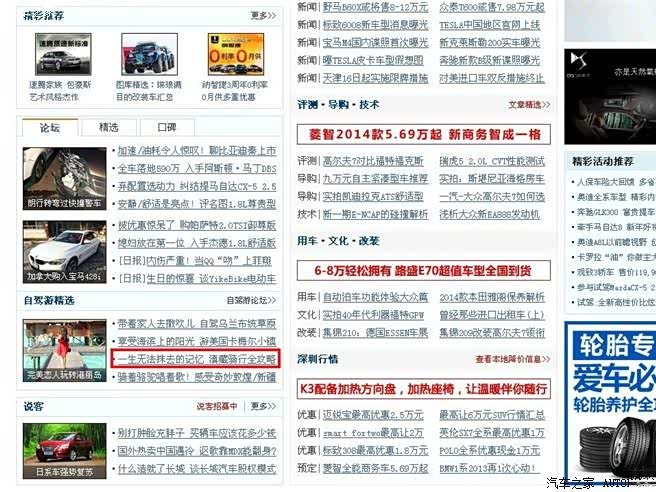The width and height of the screenshot is (656, 492).
Task: Open 瑞虎5 2.0L CVT性能测试 link
Action: (x=492, y=161)
